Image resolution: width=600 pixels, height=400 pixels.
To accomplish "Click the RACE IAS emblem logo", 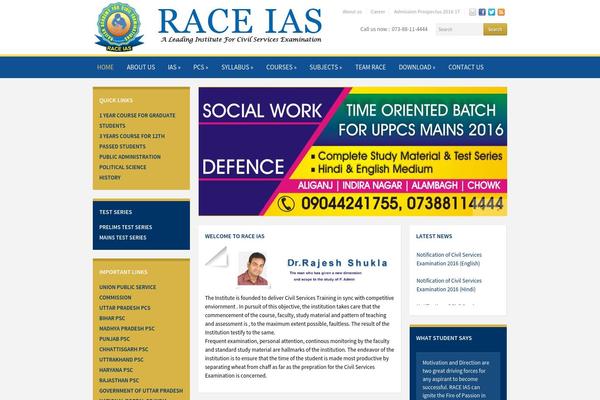I will coord(119,27).
